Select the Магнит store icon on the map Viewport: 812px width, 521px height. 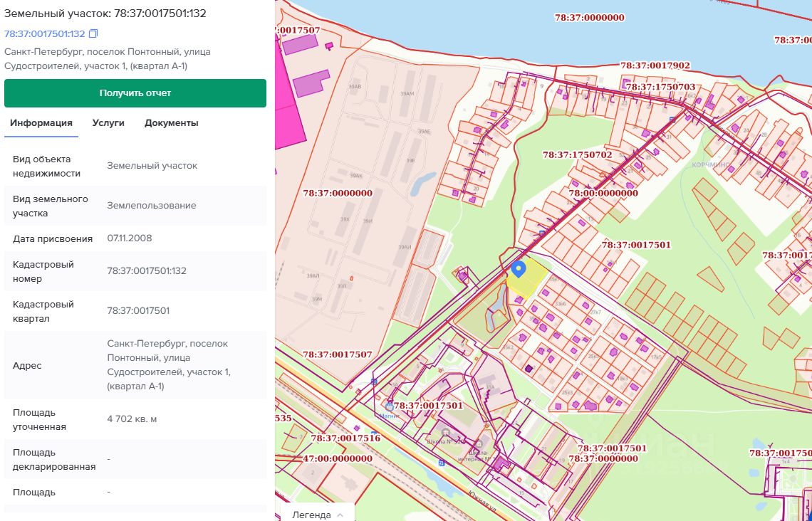click(x=389, y=406)
